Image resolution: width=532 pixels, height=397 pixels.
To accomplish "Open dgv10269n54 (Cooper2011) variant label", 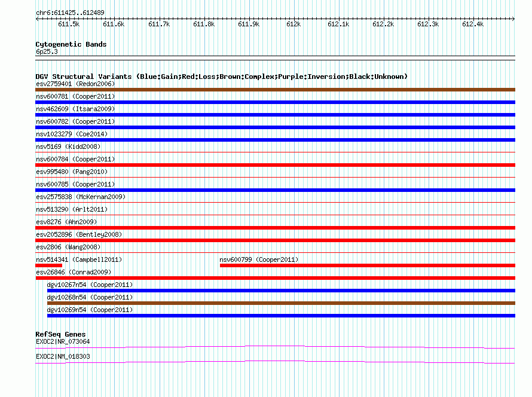I will 90,310.
